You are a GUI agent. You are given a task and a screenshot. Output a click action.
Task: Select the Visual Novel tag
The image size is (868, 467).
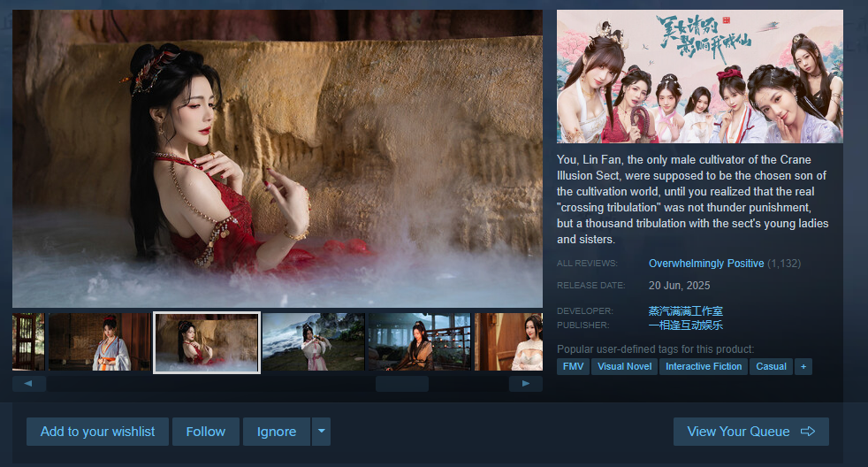coord(624,366)
